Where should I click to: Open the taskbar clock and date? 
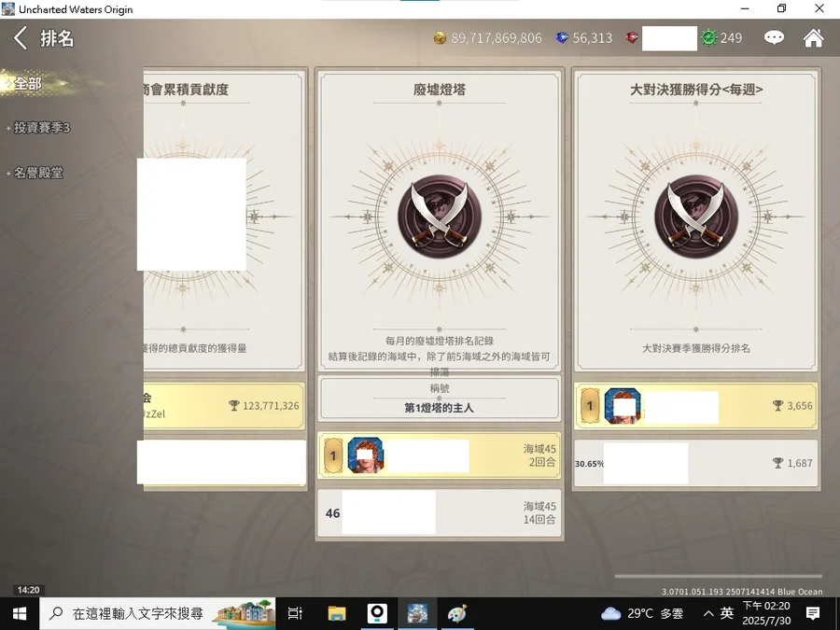(766, 614)
